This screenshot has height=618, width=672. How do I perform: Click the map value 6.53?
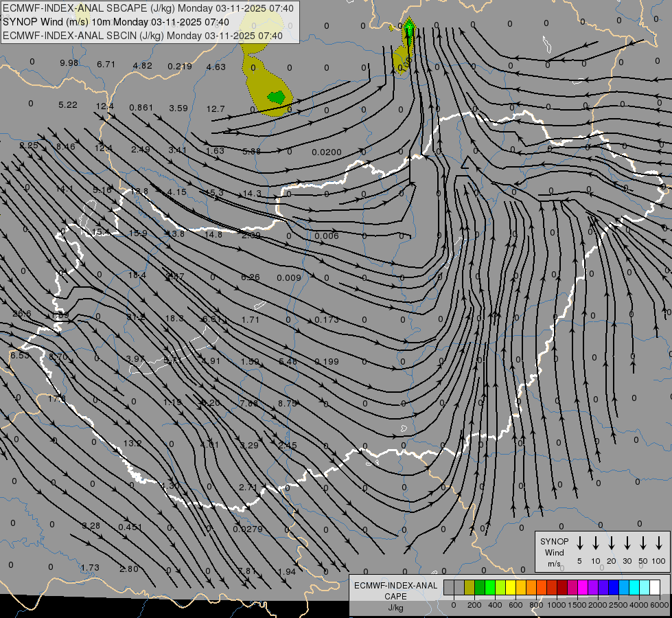pyautogui.click(x=20, y=356)
